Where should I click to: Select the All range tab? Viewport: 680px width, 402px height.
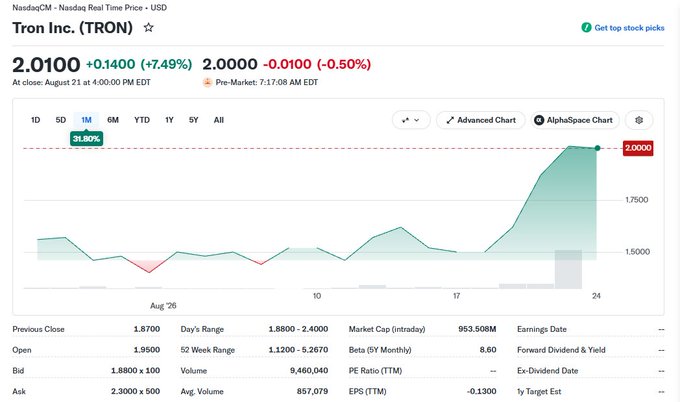click(219, 120)
